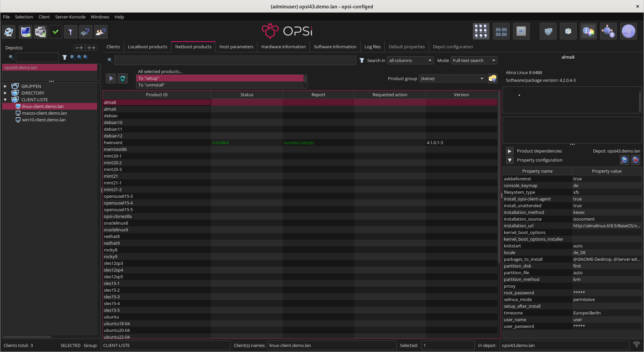The image size is (644, 352).
Task: Open opsi modules validation icon
Action: [608, 32]
